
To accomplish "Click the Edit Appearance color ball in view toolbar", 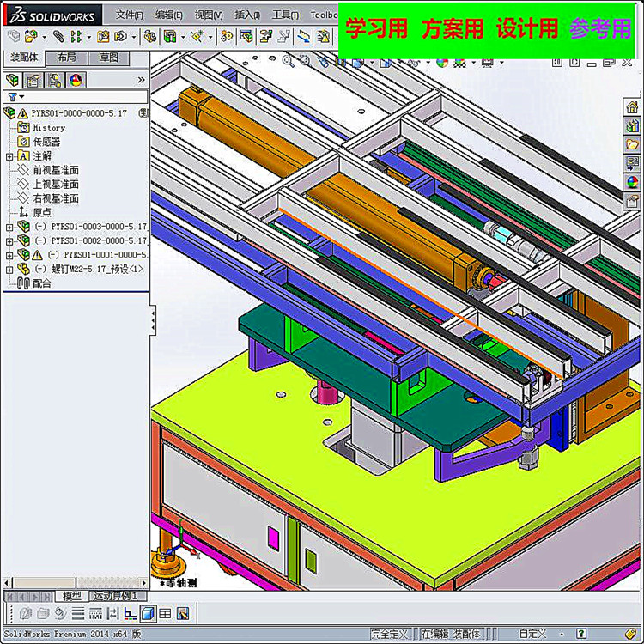I will coord(442,63).
